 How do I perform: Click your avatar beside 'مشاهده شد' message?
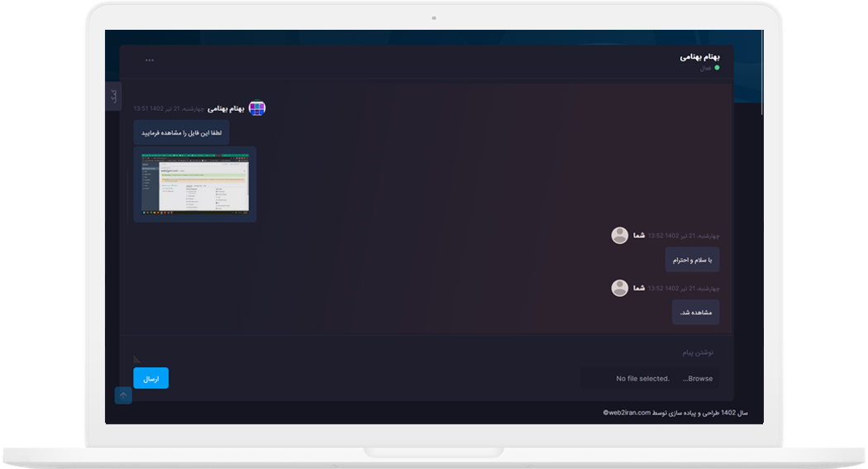coord(619,288)
